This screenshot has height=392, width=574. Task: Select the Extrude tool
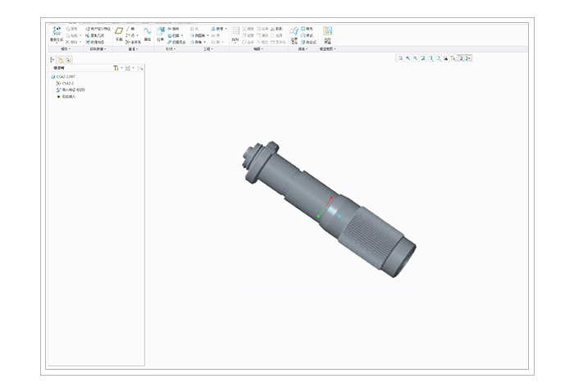point(161,33)
